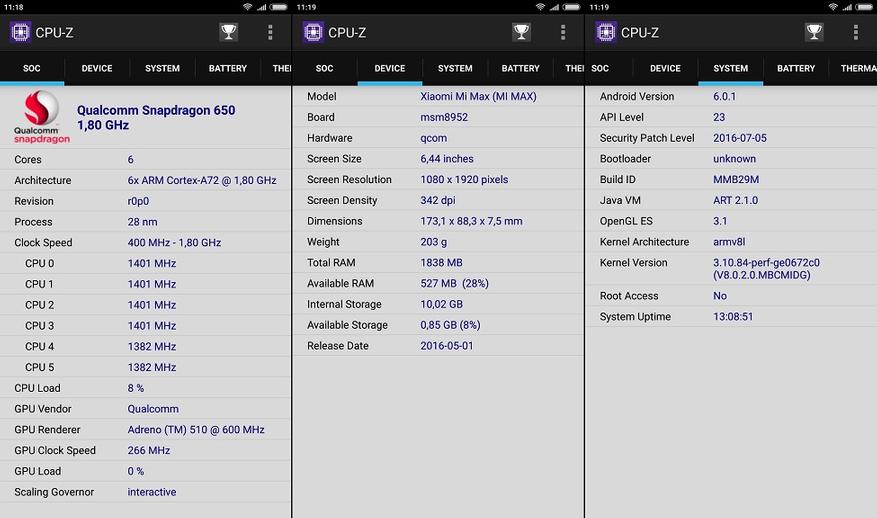Tap trophy icon in left CPU-Z screen

tap(228, 32)
